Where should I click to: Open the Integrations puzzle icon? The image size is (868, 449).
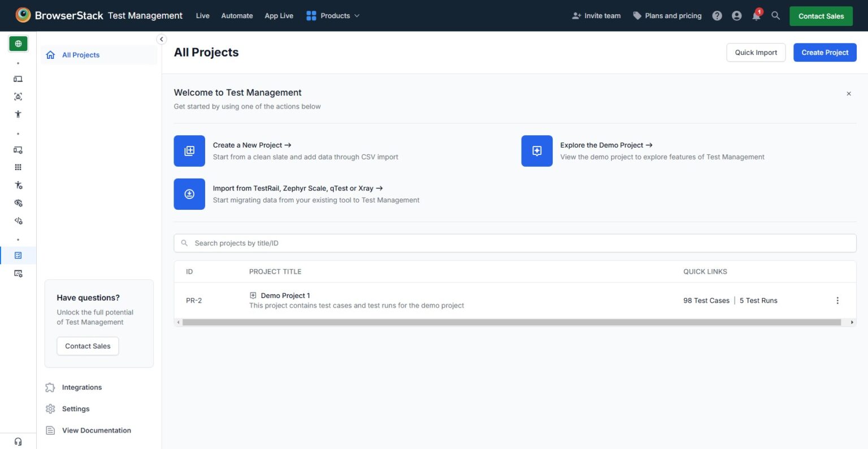click(50, 387)
